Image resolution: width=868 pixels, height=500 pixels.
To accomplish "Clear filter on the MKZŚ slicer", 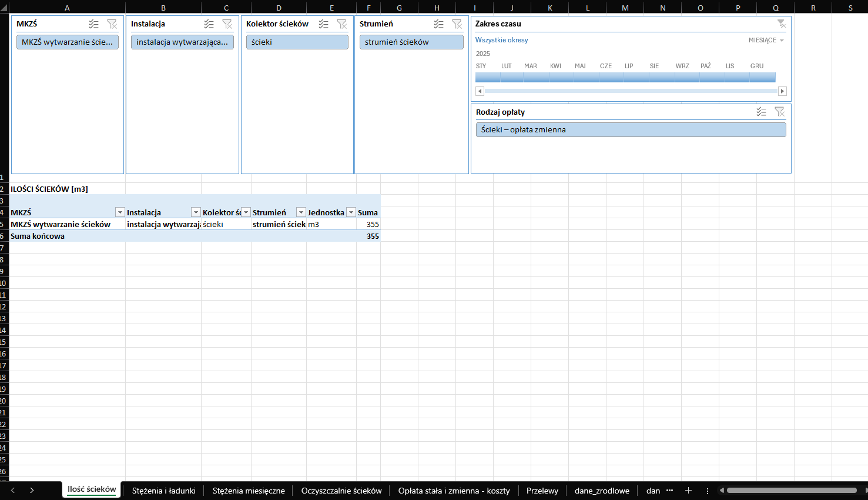I will 112,24.
